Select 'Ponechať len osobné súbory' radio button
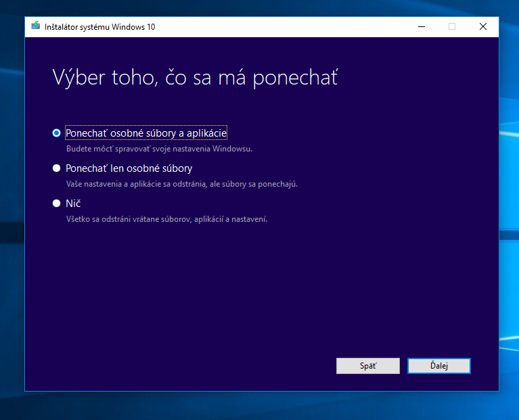This screenshot has width=519, height=420. pyautogui.click(x=57, y=168)
